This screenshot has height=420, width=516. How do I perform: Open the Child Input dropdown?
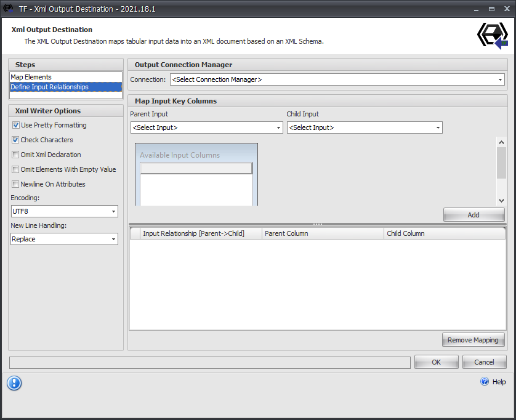(x=437, y=127)
